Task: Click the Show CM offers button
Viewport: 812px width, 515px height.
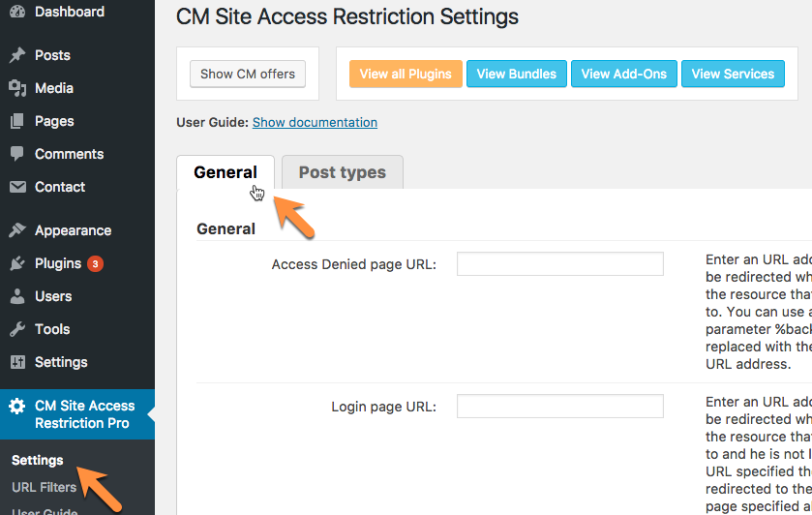Action: (248, 74)
